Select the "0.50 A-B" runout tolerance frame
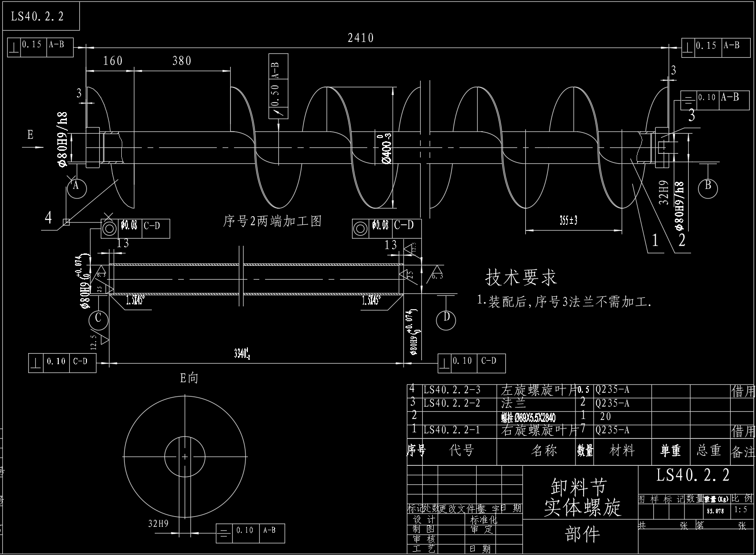The height and width of the screenshot is (555, 756). coord(278,86)
